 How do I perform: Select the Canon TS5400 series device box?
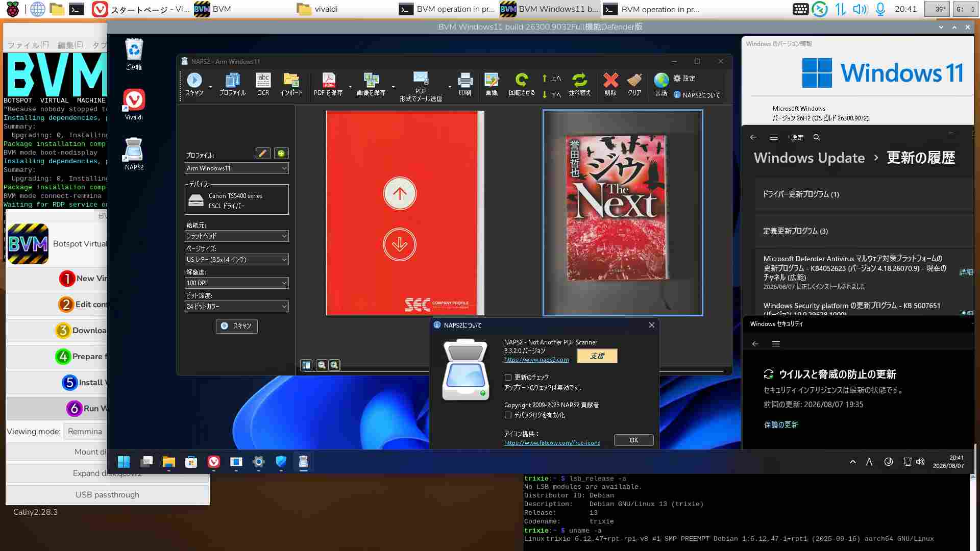pos(237,199)
